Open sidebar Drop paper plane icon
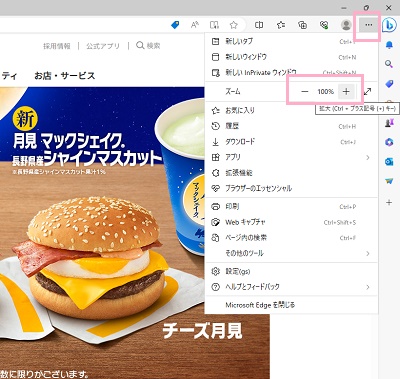This screenshot has height=379, width=400. click(389, 181)
